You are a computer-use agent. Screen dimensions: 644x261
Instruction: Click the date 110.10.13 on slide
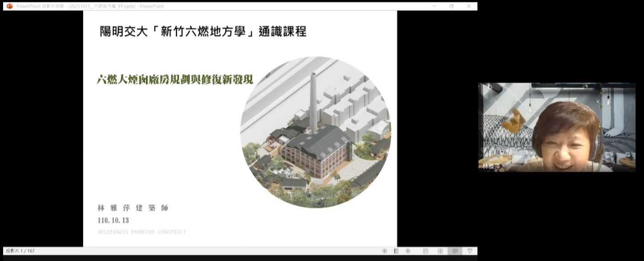(x=113, y=220)
